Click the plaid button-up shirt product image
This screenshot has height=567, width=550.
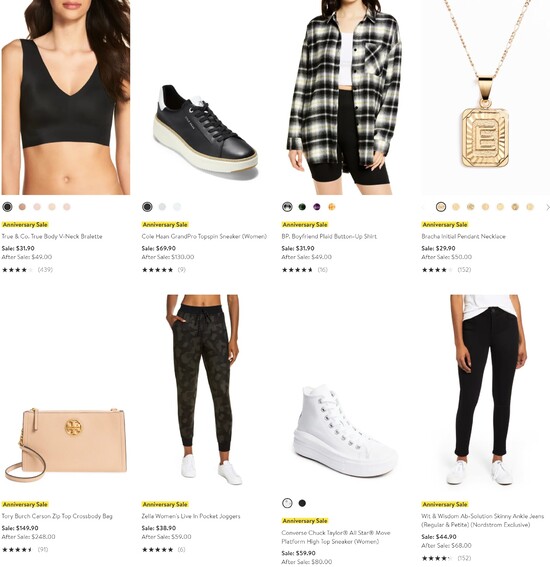point(344,97)
